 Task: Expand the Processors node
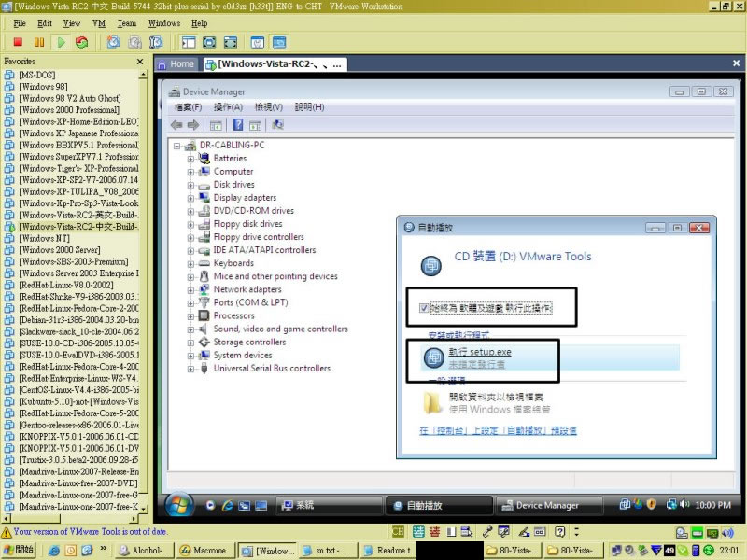click(x=190, y=316)
